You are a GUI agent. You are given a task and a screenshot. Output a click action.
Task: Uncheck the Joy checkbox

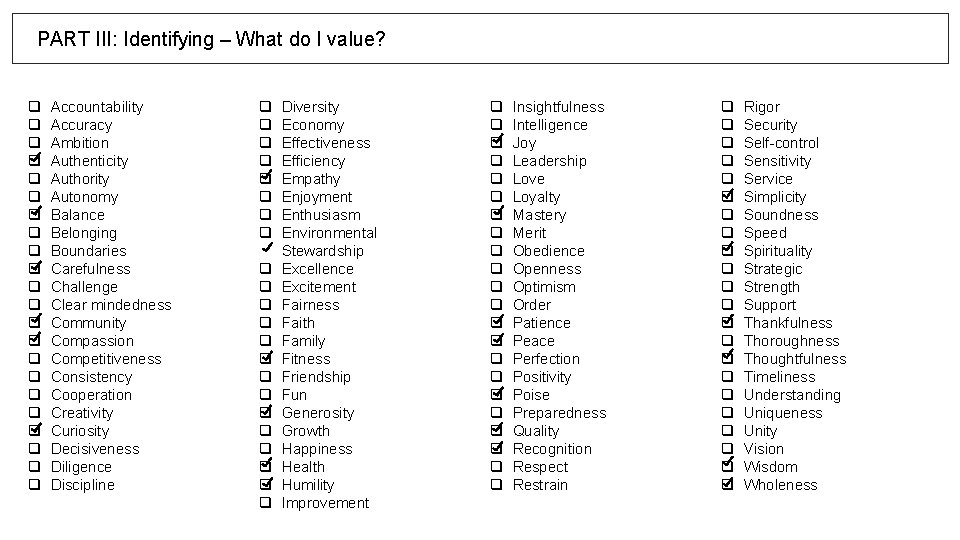pos(496,143)
